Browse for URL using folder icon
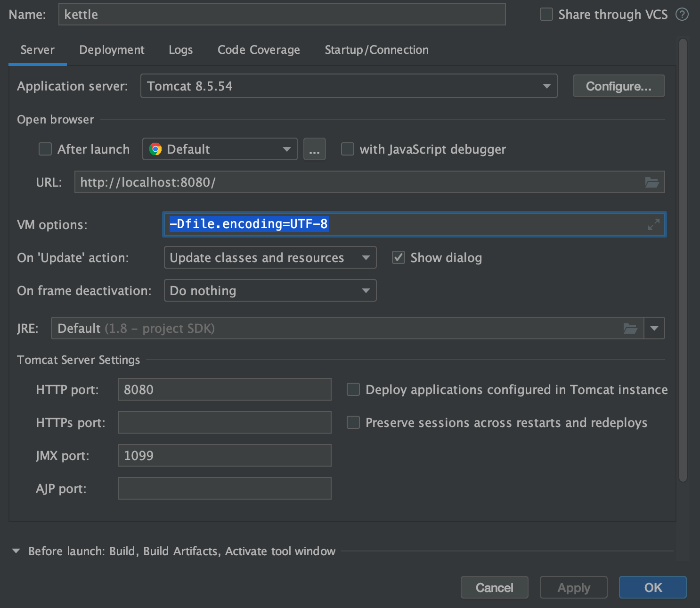 [652, 182]
